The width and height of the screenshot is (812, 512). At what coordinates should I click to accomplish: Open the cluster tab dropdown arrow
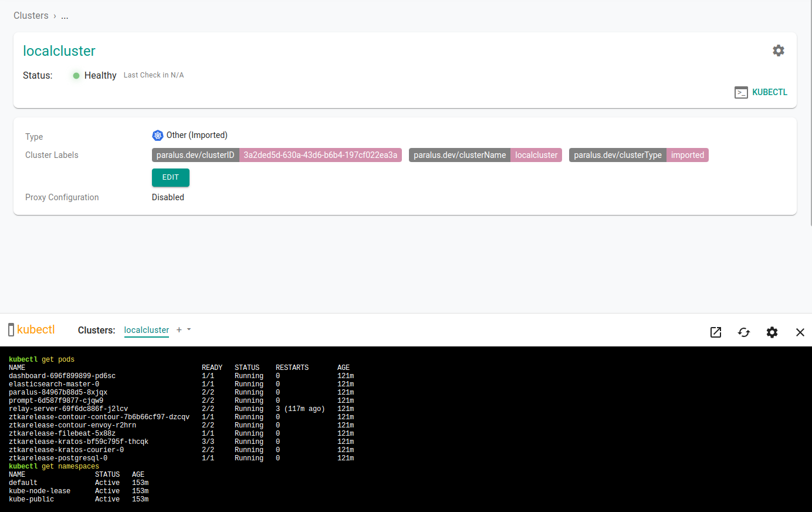click(189, 329)
